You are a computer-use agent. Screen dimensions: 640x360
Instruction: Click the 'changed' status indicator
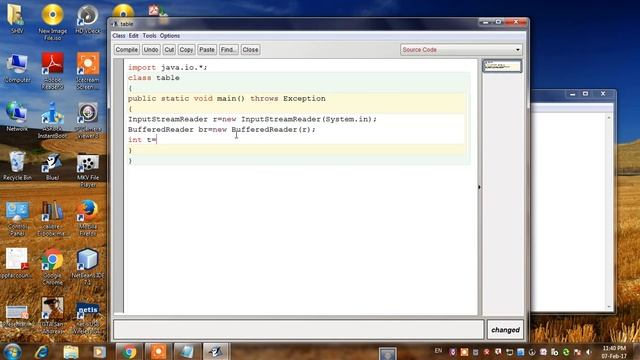coord(505,330)
